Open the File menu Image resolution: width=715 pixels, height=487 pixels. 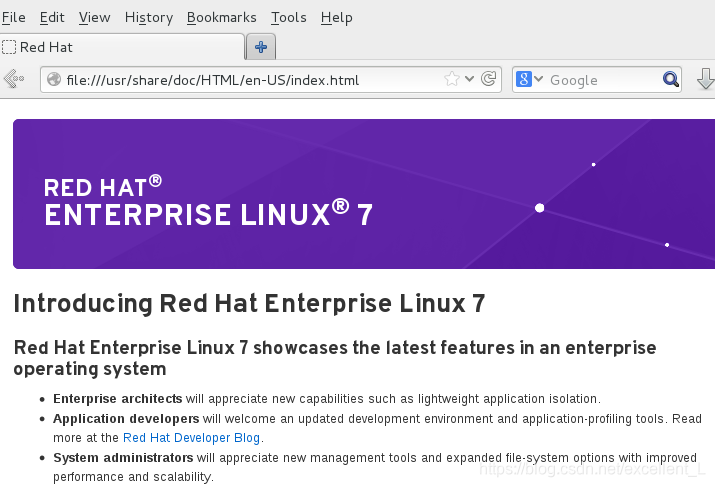[x=14, y=17]
